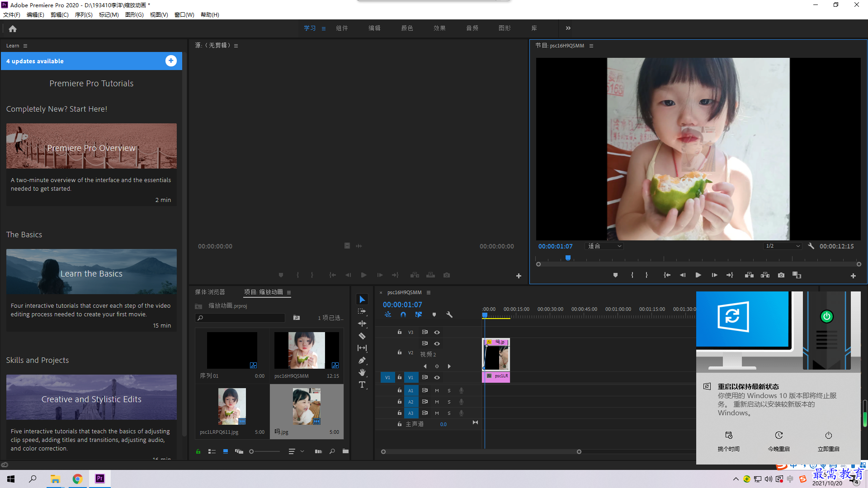The image size is (868, 488).
Task: Open Program monitor panel menu
Action: pyautogui.click(x=591, y=46)
